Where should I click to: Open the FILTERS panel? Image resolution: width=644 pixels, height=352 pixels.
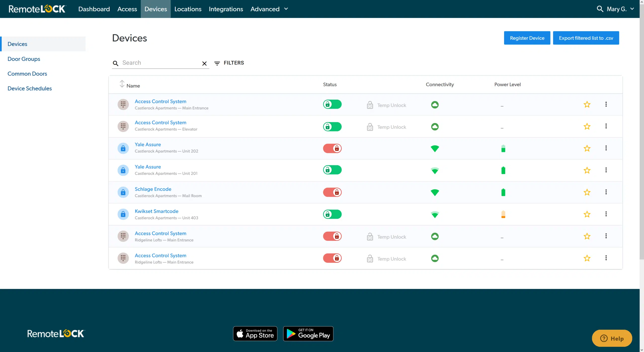coord(229,63)
